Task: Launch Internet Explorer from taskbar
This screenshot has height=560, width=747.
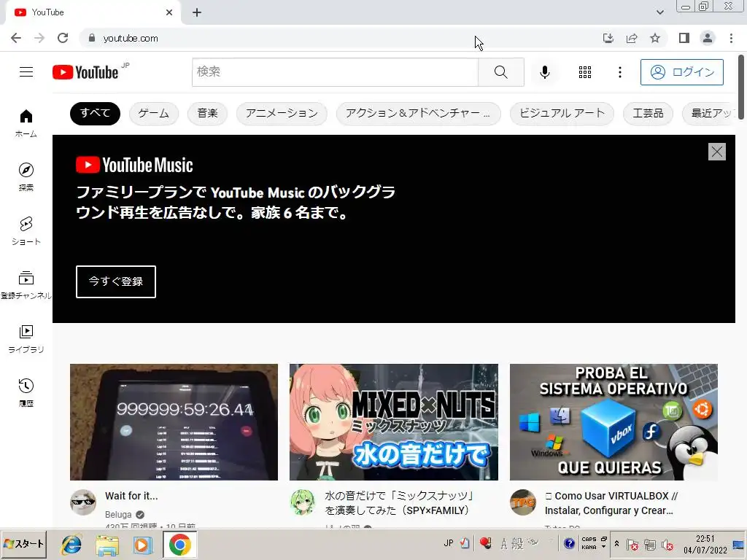Action: tap(71, 545)
